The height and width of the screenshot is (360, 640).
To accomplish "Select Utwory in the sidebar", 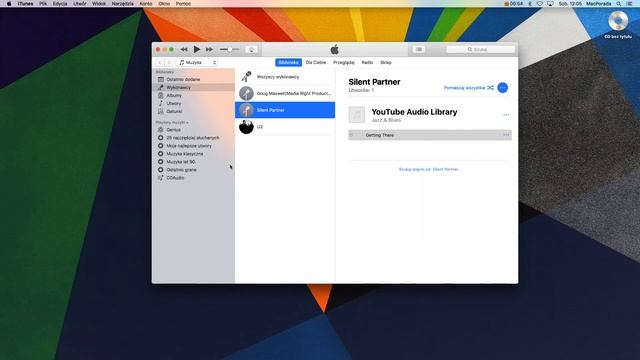I will tap(193, 103).
